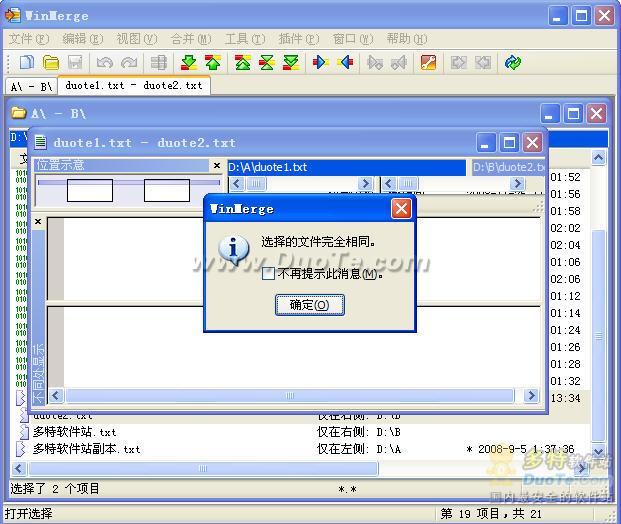Click the OK (确定) button
This screenshot has width=621, height=524.
pyautogui.click(x=310, y=305)
